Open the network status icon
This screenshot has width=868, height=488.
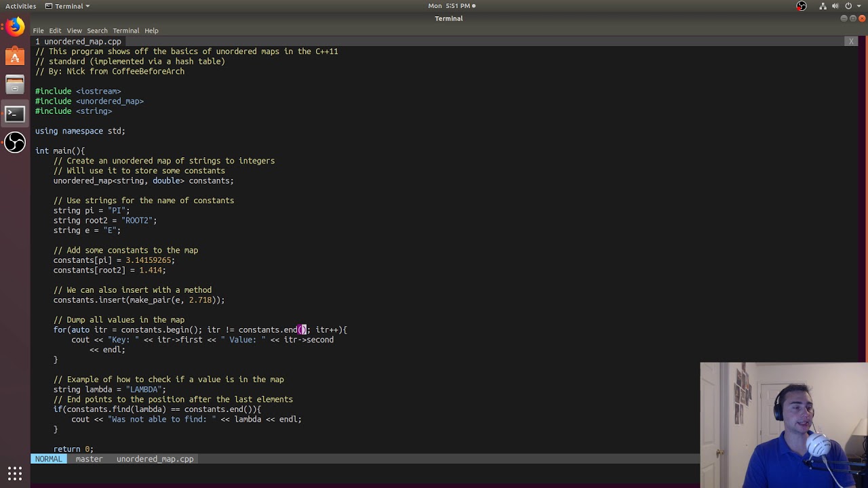tap(823, 6)
